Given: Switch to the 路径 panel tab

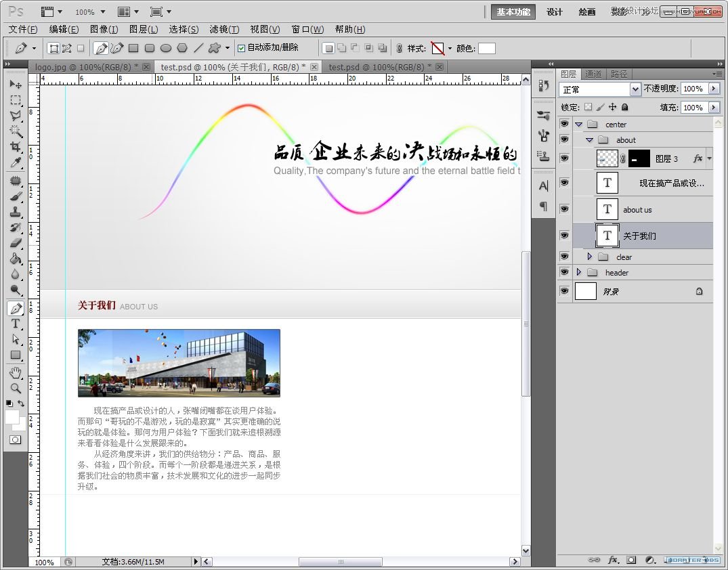Looking at the screenshot, I should 618,74.
